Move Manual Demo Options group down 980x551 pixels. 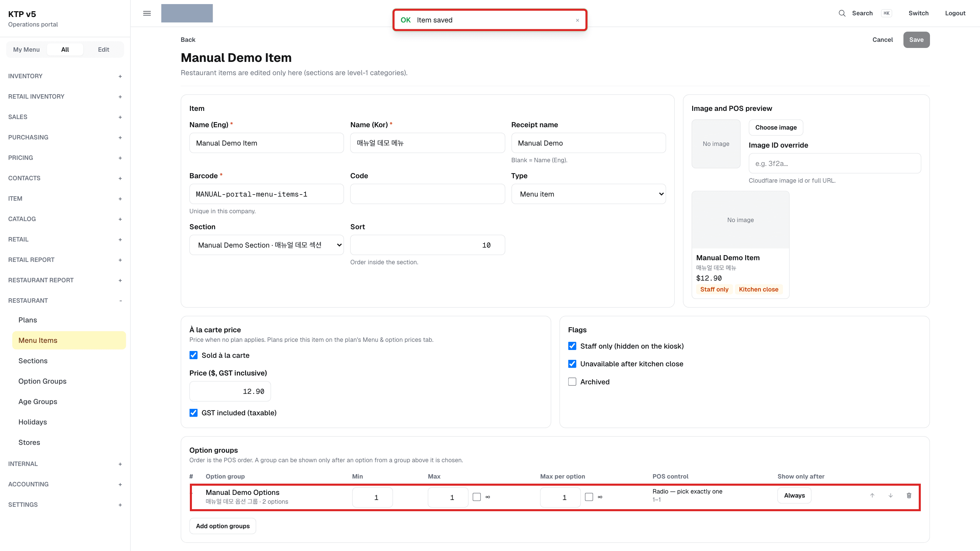click(890, 496)
